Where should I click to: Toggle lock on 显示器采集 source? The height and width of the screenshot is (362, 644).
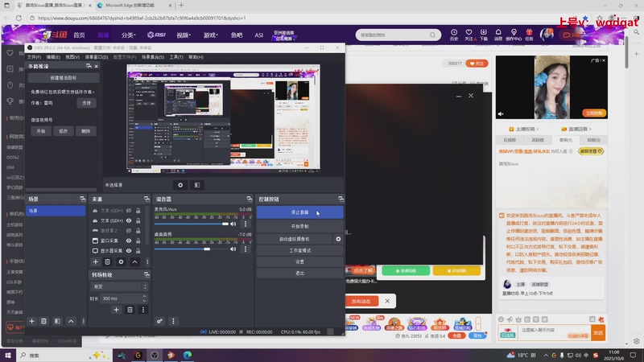pos(138,251)
